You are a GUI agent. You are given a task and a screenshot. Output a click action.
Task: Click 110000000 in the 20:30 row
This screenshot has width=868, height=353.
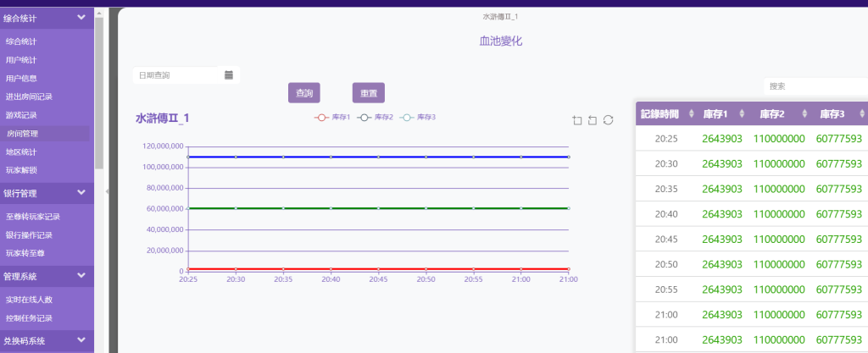click(779, 163)
